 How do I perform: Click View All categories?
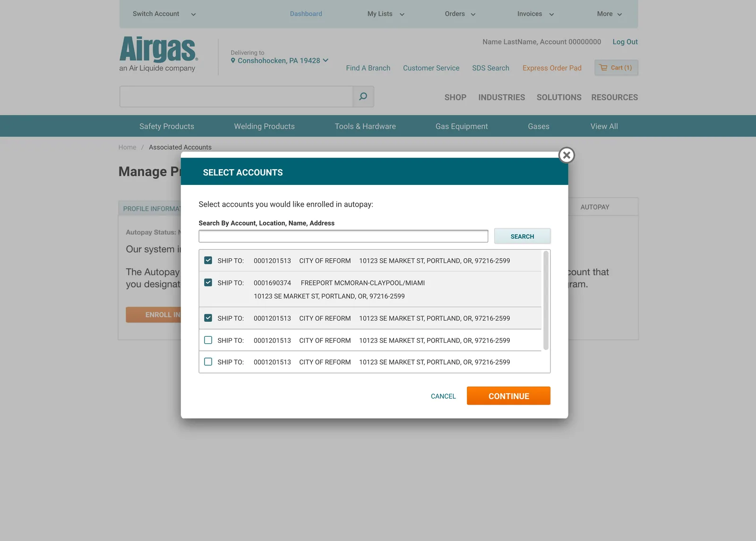[604, 126]
